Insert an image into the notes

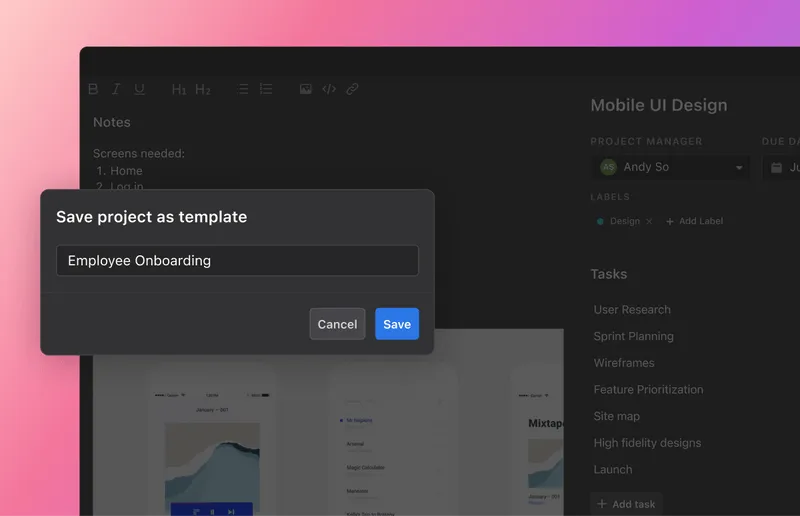pos(306,89)
